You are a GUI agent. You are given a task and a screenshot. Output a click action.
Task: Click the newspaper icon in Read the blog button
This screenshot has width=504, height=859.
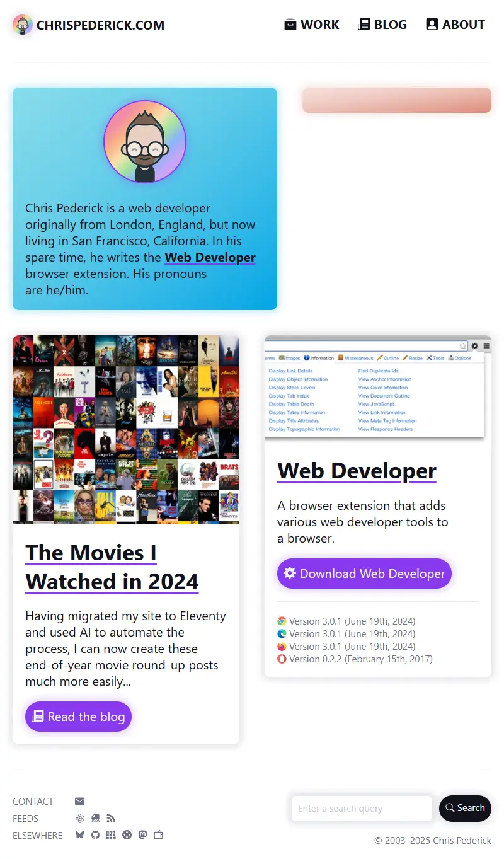click(38, 717)
